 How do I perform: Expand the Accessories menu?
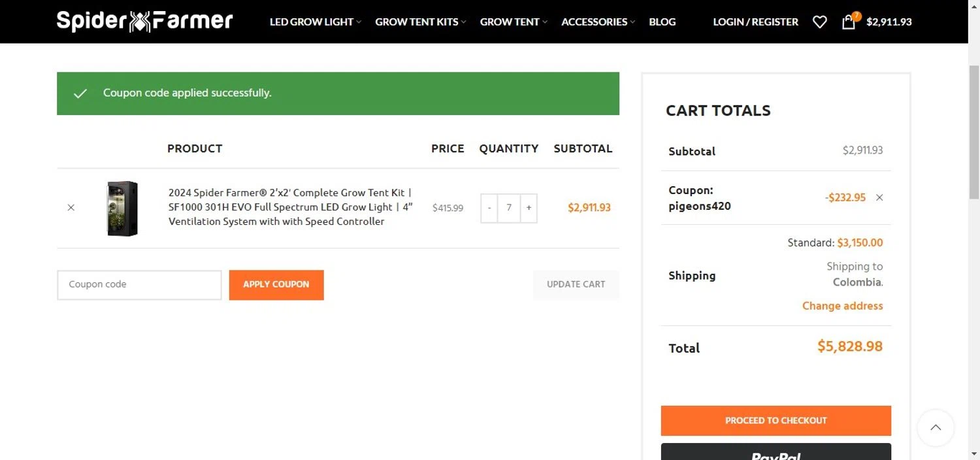598,22
